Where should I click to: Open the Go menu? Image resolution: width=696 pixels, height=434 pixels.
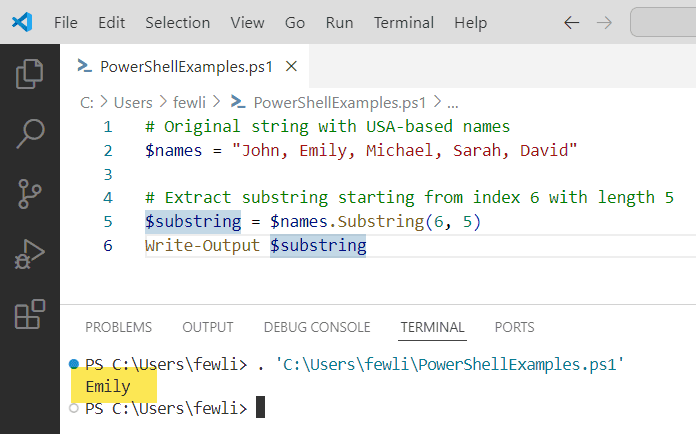pyautogui.click(x=295, y=22)
